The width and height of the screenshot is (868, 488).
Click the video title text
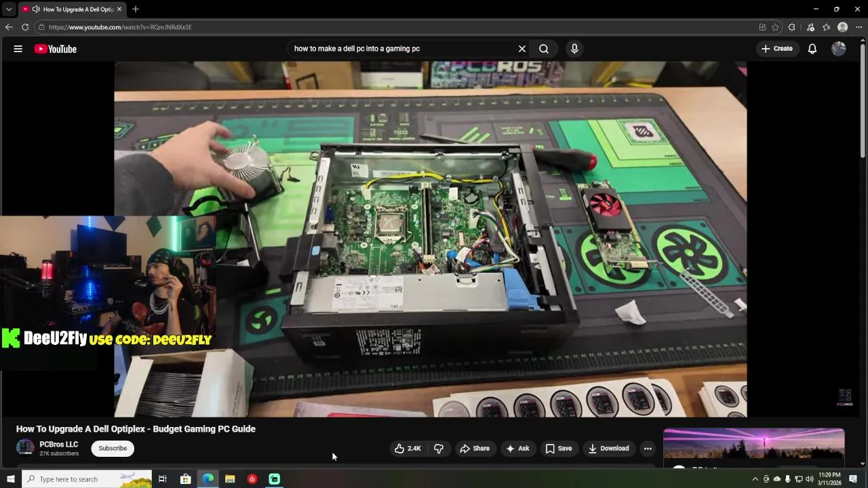pos(136,429)
